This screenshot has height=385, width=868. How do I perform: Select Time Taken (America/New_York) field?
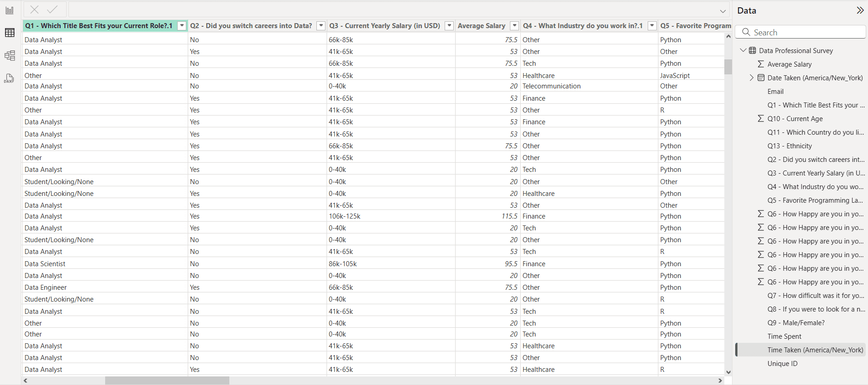[815, 350]
